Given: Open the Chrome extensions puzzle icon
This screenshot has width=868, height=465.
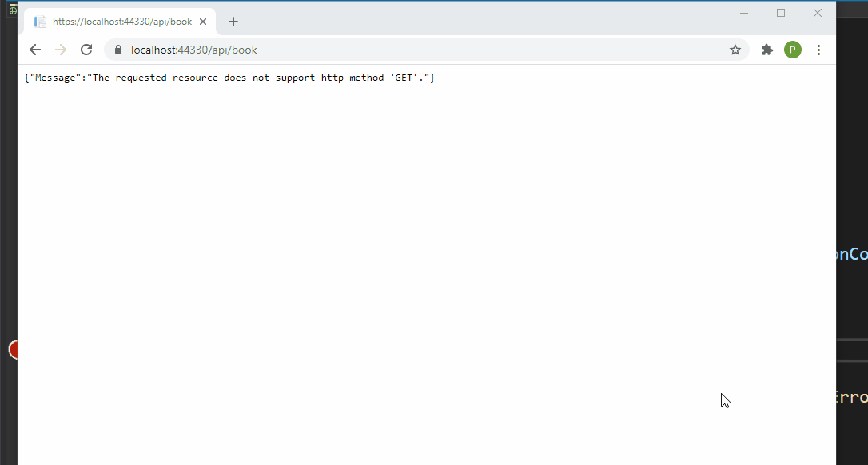Looking at the screenshot, I should [x=766, y=49].
